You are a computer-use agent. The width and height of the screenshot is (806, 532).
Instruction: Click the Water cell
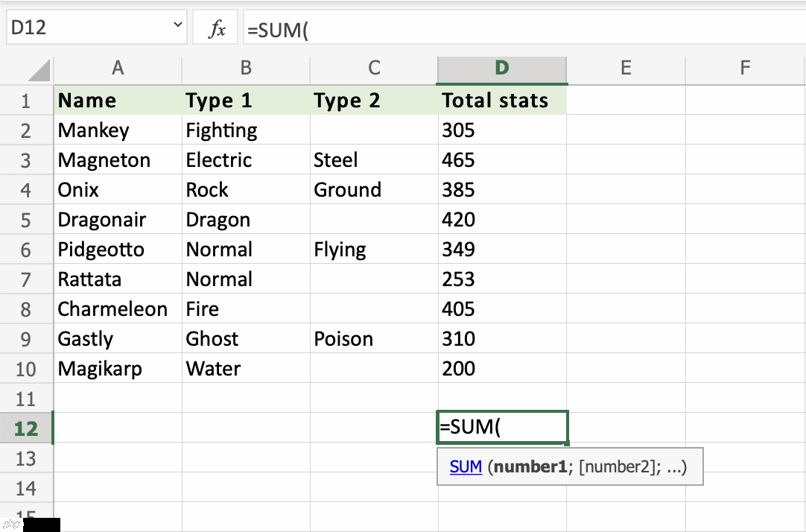point(246,369)
